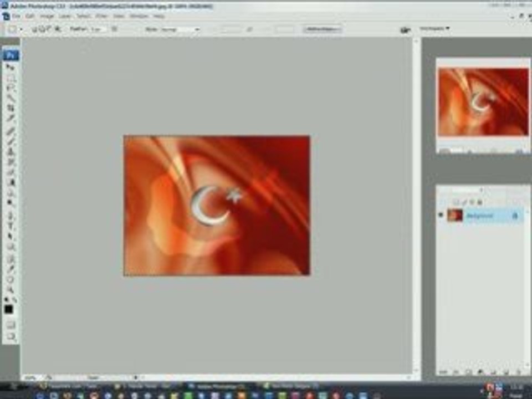The height and width of the screenshot is (399, 532).
Task: Open the Filter menu
Action: pos(101,16)
